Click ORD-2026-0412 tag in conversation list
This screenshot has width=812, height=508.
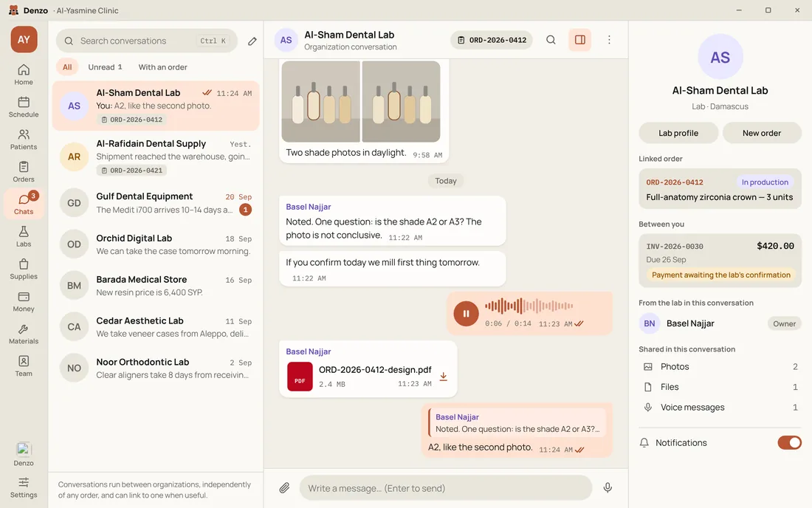pyautogui.click(x=131, y=120)
